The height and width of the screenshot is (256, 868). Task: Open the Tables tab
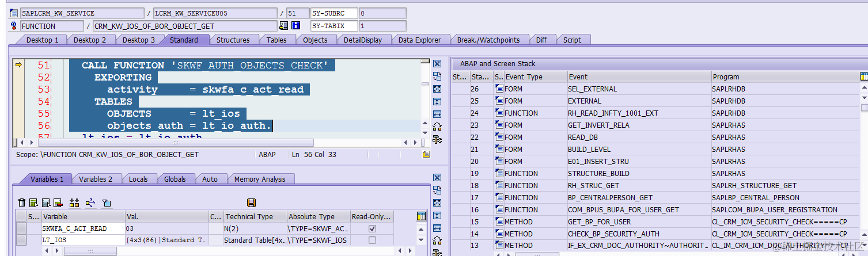click(276, 40)
